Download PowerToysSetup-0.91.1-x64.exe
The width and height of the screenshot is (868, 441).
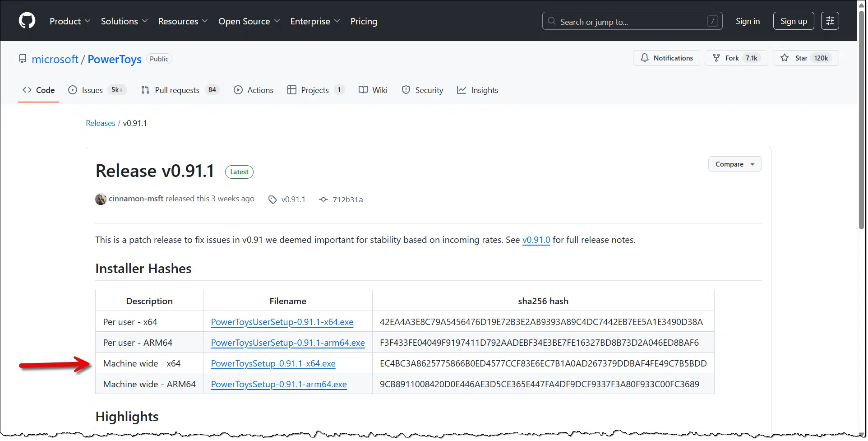click(273, 363)
